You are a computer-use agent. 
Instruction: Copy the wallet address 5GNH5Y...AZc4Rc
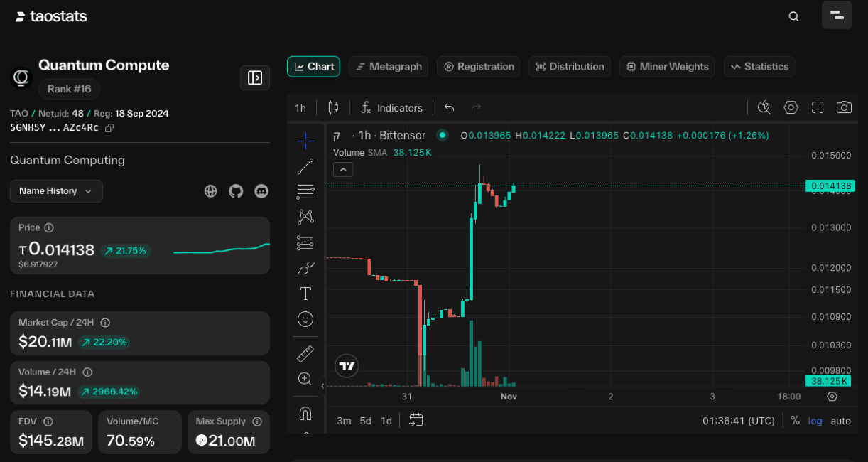(109, 128)
